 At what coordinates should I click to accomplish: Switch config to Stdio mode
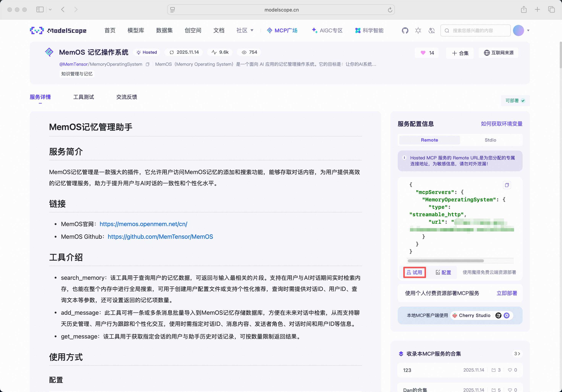coord(490,140)
